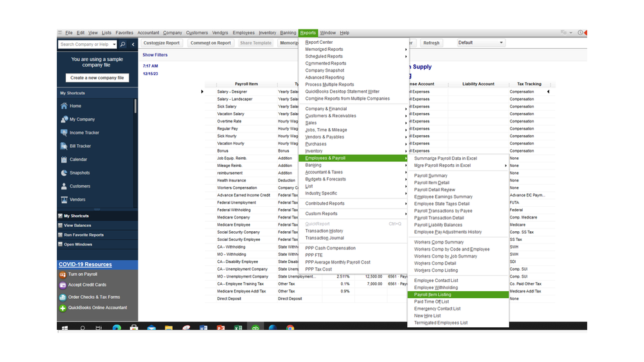Open Excel from taskbar
The image size is (644, 362).
point(238,328)
